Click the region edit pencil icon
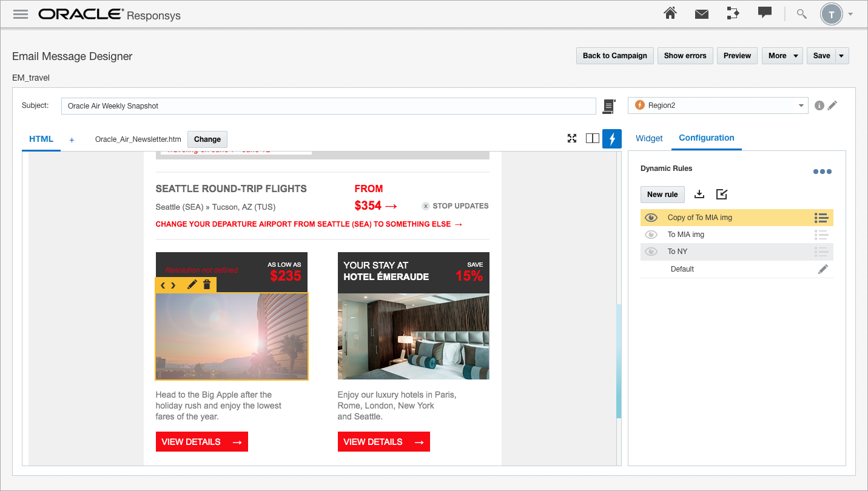This screenshot has height=491, width=868. pos(832,105)
